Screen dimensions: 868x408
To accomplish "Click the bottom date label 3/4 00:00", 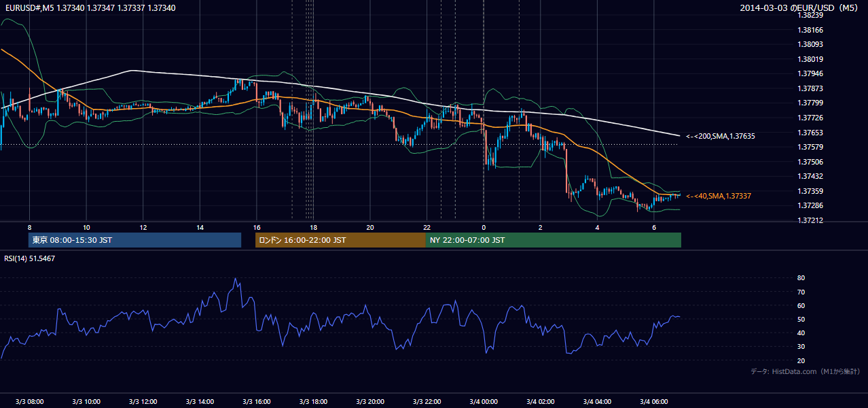I will click(x=484, y=401).
